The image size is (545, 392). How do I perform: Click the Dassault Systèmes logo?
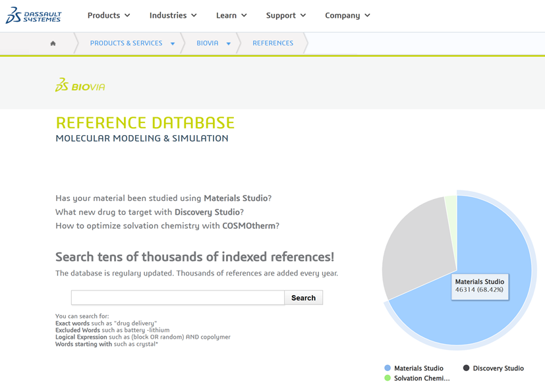point(33,15)
